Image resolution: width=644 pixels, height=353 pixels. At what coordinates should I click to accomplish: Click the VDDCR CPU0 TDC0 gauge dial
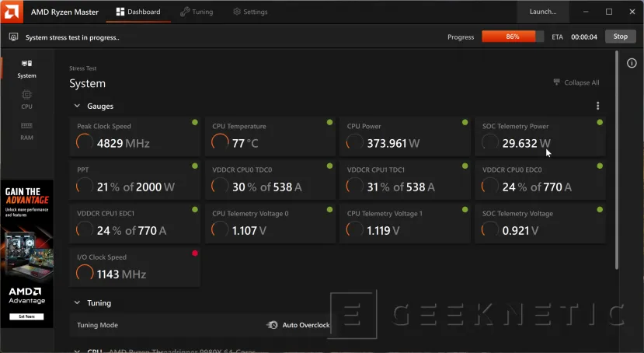pyautogui.click(x=220, y=186)
